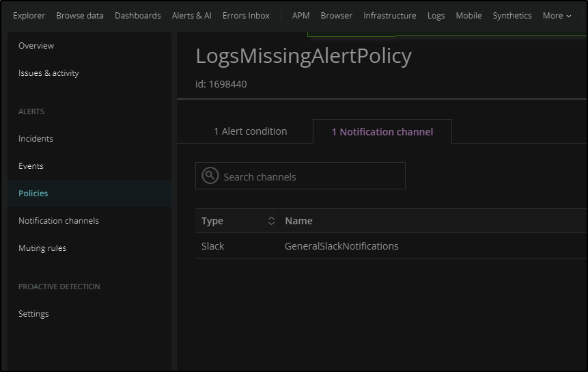588x372 pixels.
Task: Open Overview in the sidebar
Action: click(36, 46)
